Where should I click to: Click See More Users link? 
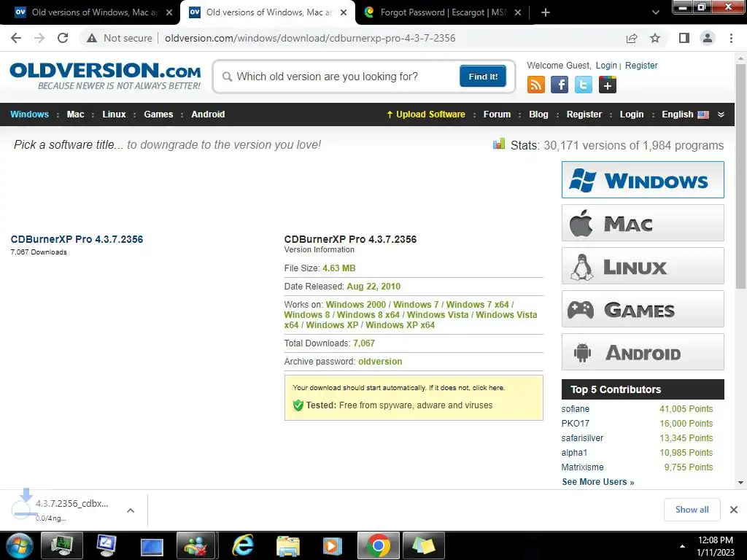coord(598,482)
